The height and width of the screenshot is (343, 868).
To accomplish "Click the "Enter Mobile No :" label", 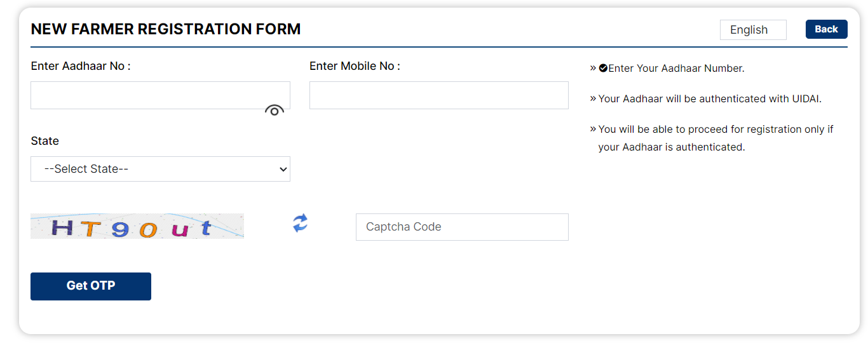I will click(355, 66).
